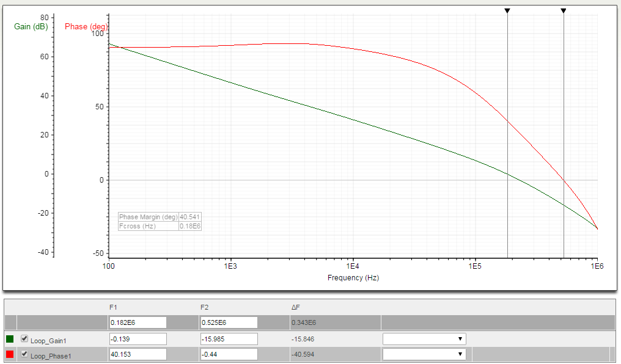
Task: Click the green Loop_Gain1 color swatch
Action: [9, 338]
